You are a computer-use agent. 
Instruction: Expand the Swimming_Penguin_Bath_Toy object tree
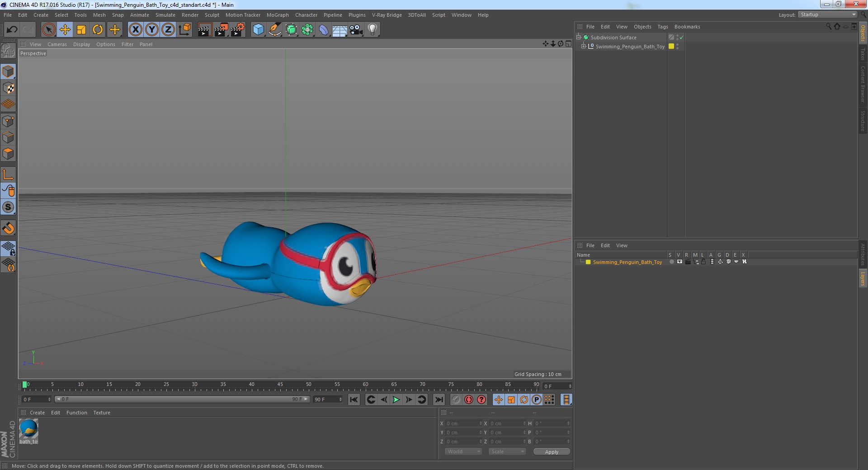pyautogui.click(x=584, y=46)
